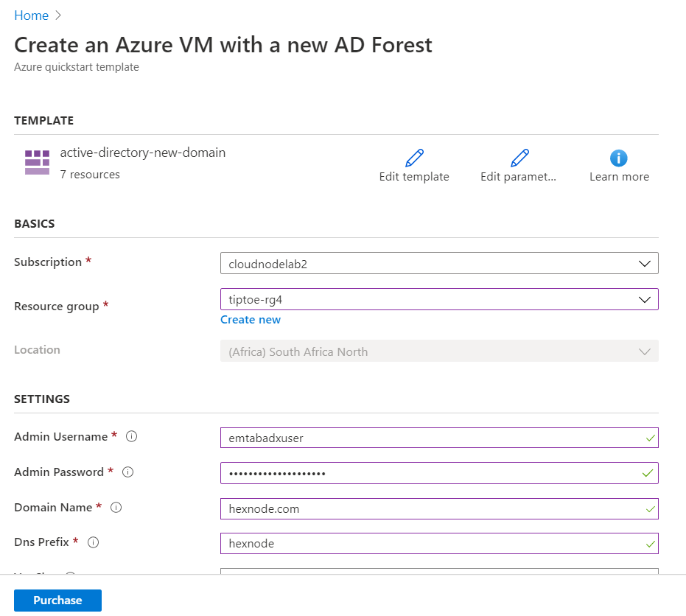The width and height of the screenshot is (686, 616).
Task: Open the Learn more info icon
Action: point(619,158)
